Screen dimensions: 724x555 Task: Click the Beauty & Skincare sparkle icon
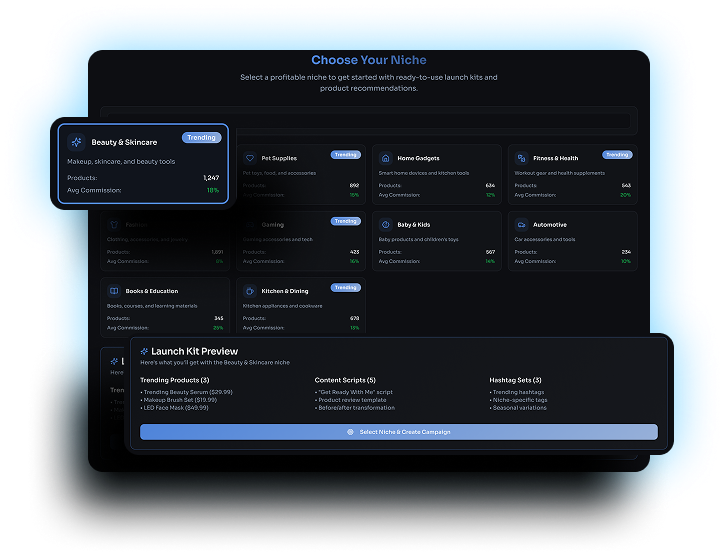77,143
